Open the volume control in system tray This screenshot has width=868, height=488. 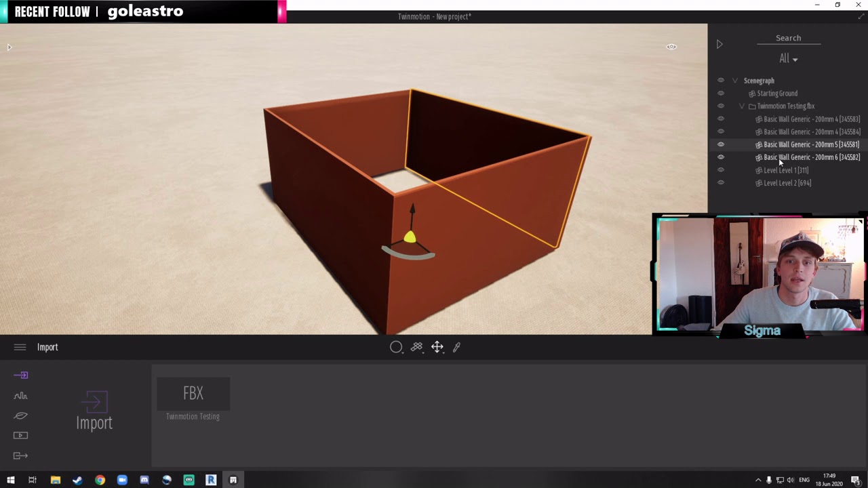pos(791,480)
